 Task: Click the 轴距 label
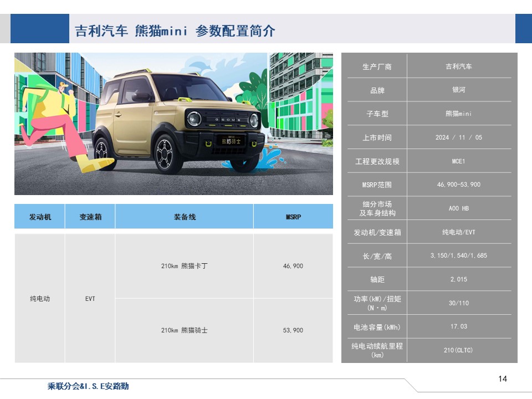(x=377, y=279)
